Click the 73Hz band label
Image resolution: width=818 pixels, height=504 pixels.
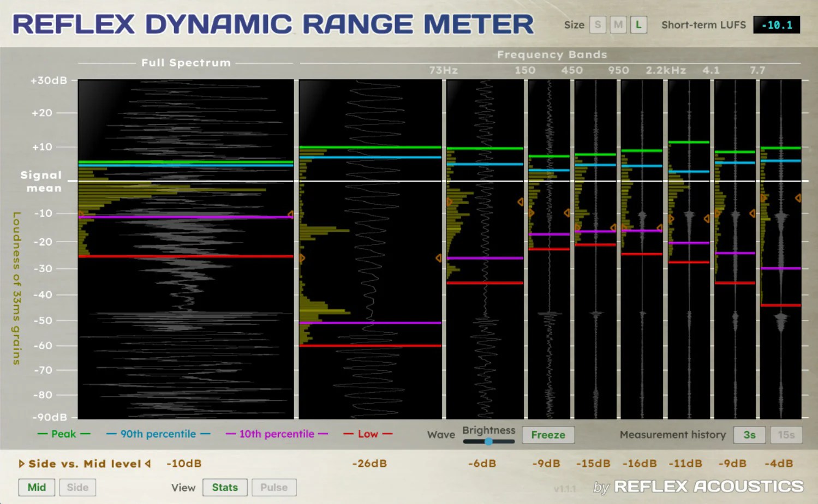click(443, 70)
